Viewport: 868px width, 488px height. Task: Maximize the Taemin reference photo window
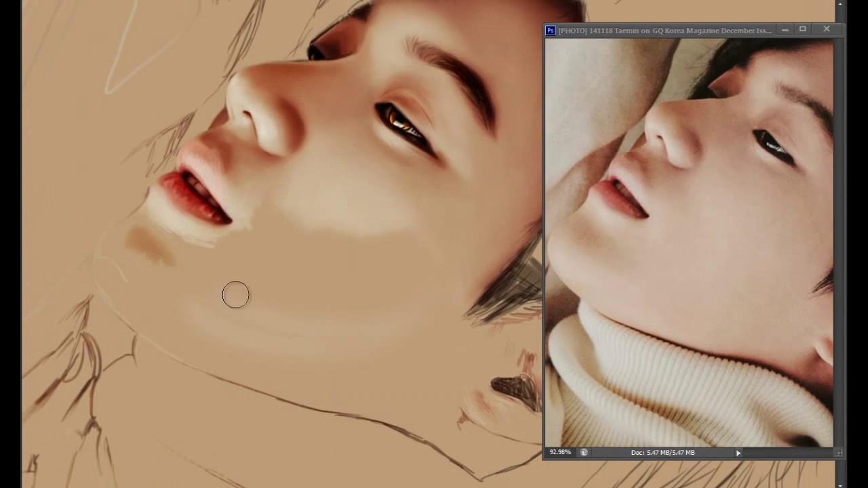tap(803, 29)
